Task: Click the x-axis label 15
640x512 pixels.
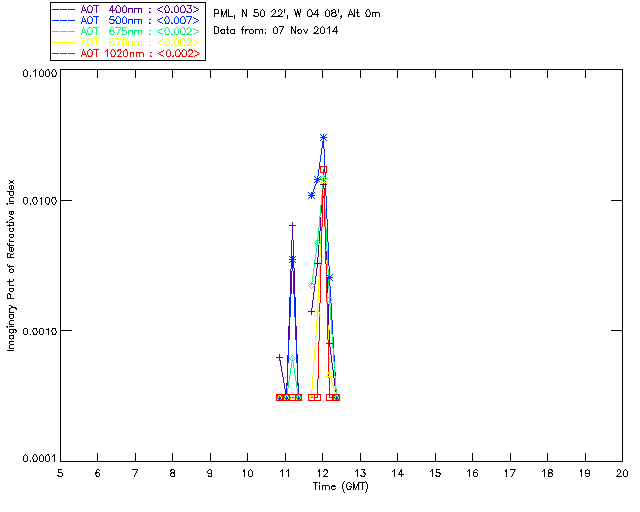Action: pyautogui.click(x=435, y=473)
